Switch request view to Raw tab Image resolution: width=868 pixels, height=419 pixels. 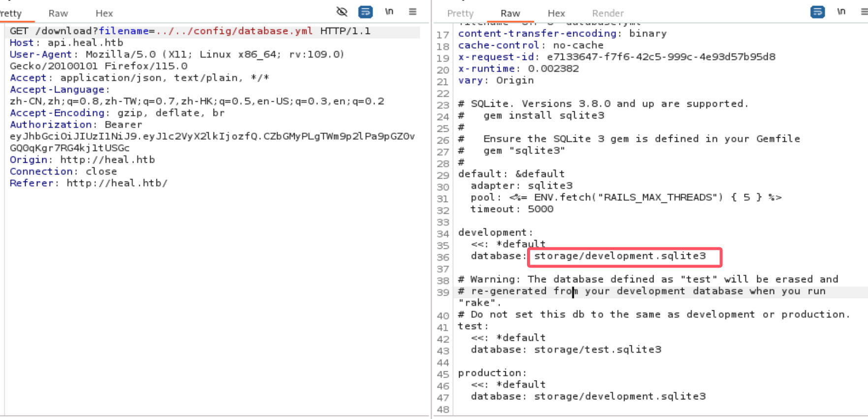click(58, 14)
